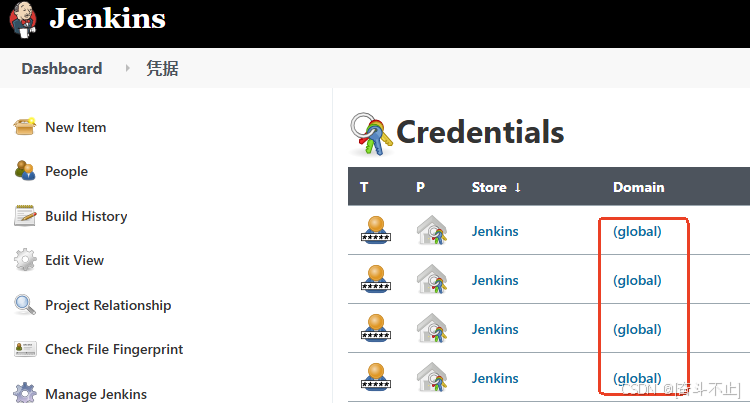The height and width of the screenshot is (403, 750).
Task: Sort by the T column header
Action: [364, 187]
